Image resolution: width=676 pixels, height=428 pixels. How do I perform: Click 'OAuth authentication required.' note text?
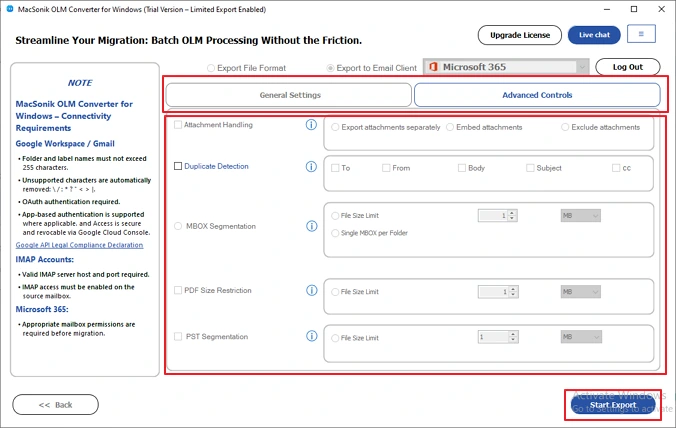click(x=71, y=202)
